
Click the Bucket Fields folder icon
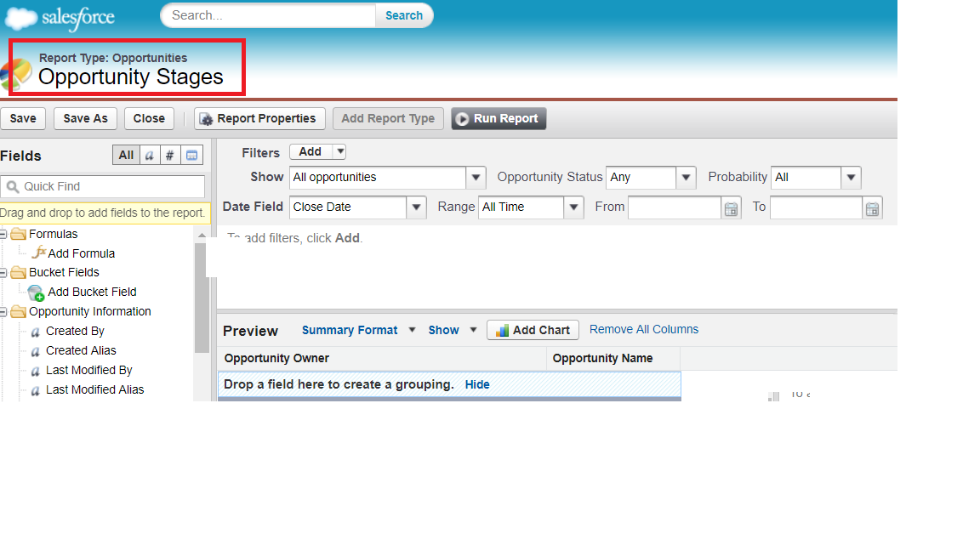(18, 272)
